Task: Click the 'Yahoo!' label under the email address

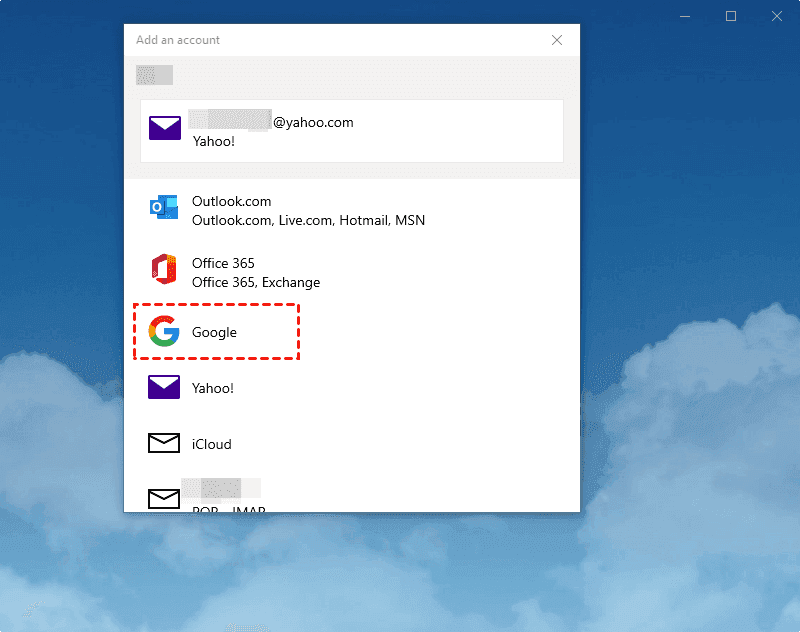Action: point(214,141)
